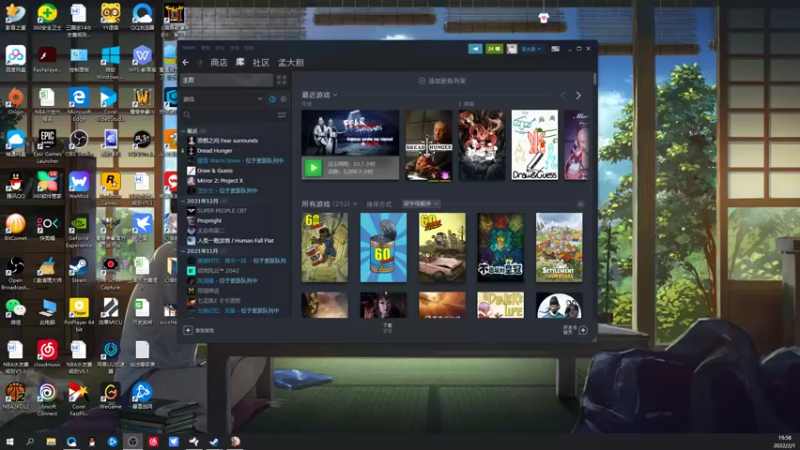Select Dread Hunger in the game list
Viewport: 800px width, 450px height.
tap(214, 151)
